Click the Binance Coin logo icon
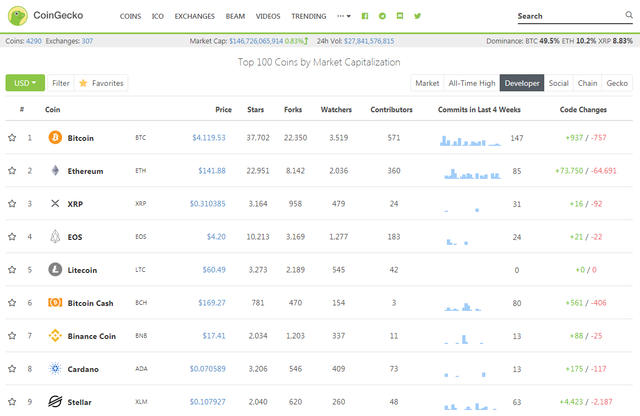 (55, 336)
